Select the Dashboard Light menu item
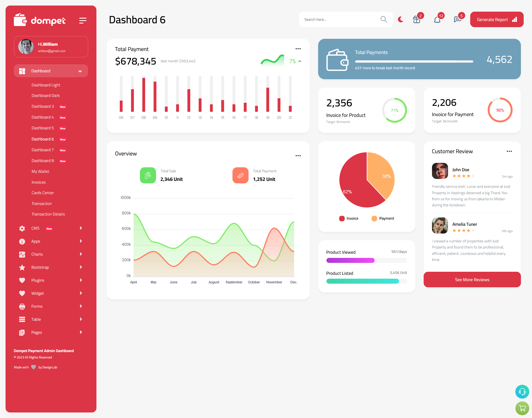This screenshot has width=532, height=418. [x=45, y=85]
